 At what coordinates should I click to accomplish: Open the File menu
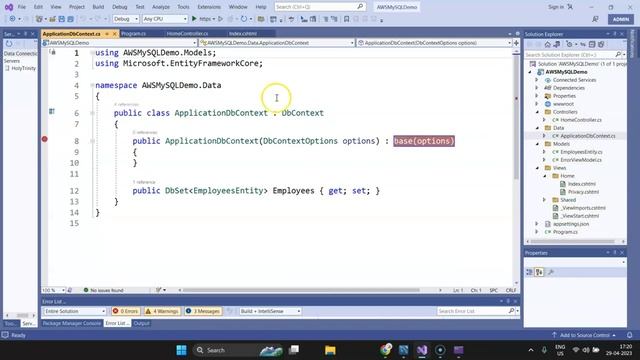22,7
